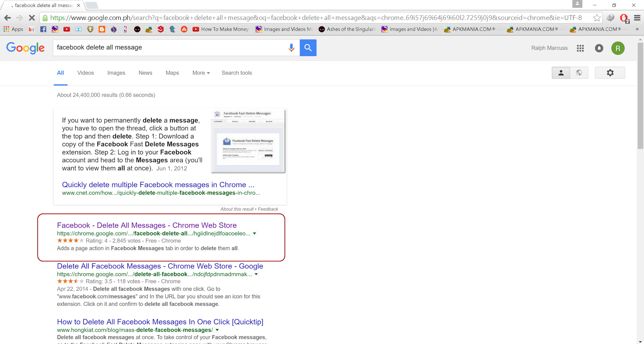Go to Google homepage via logo

point(25,48)
